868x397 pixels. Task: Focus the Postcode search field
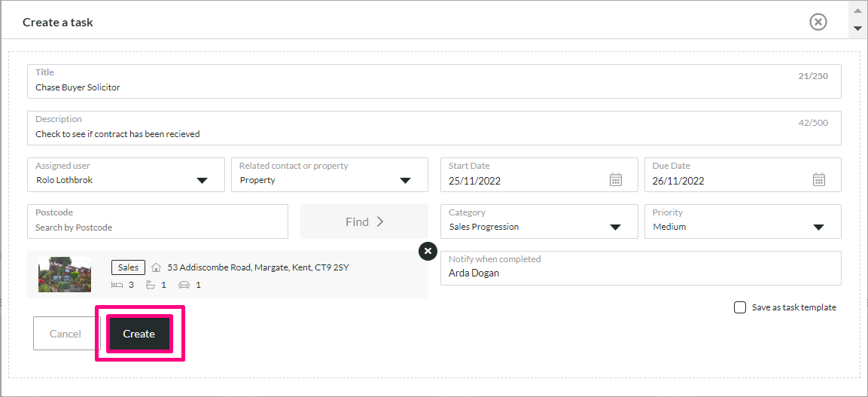158,221
